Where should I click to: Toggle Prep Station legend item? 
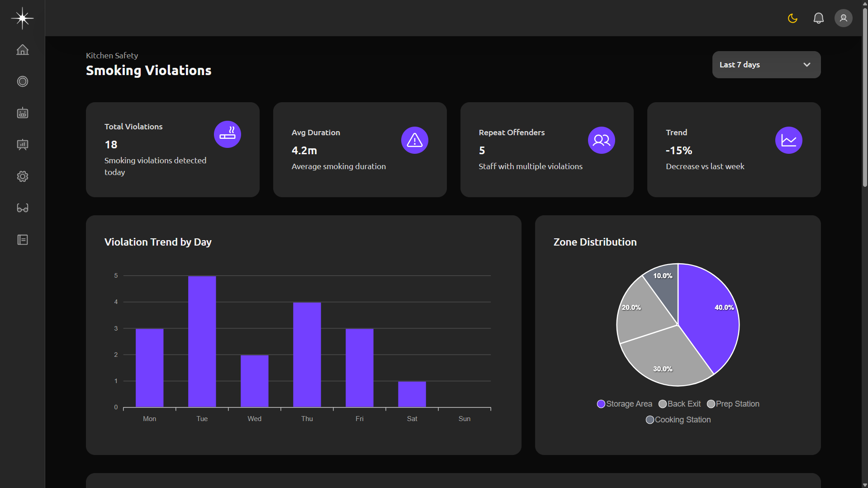(x=733, y=404)
